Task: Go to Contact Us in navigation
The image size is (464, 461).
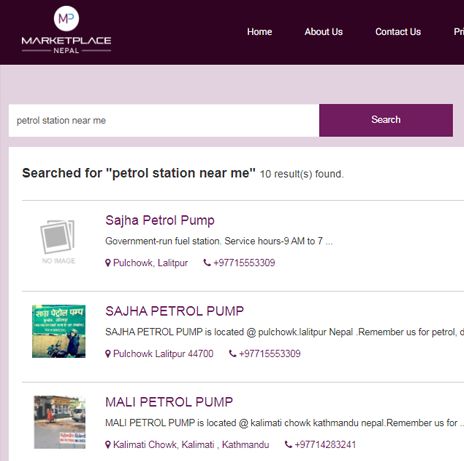Action: click(398, 32)
